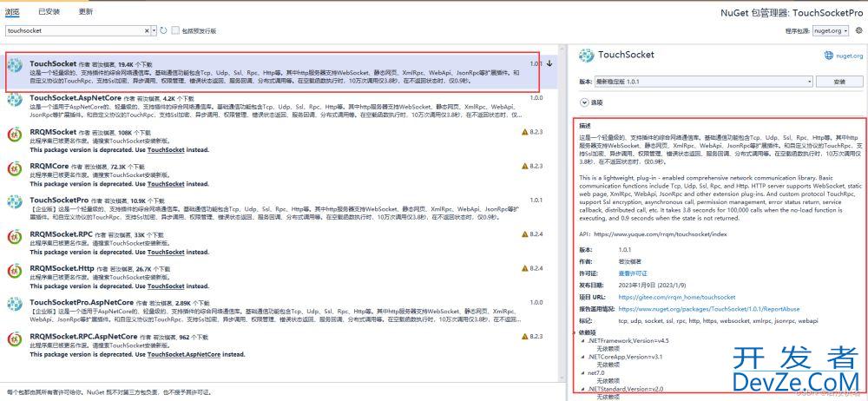This screenshot has width=868, height=401.
Task: Click the TouchSocket package icon in list
Action: click(x=15, y=65)
